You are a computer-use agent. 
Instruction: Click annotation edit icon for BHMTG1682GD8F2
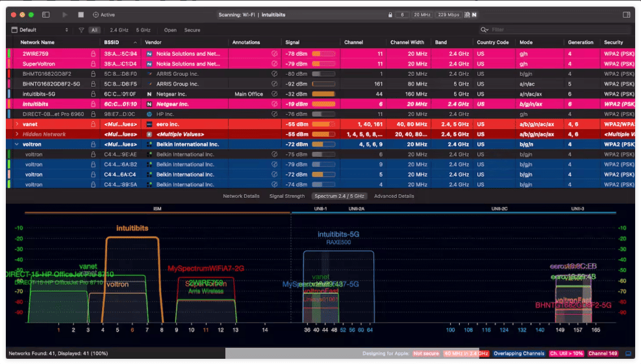274,74
